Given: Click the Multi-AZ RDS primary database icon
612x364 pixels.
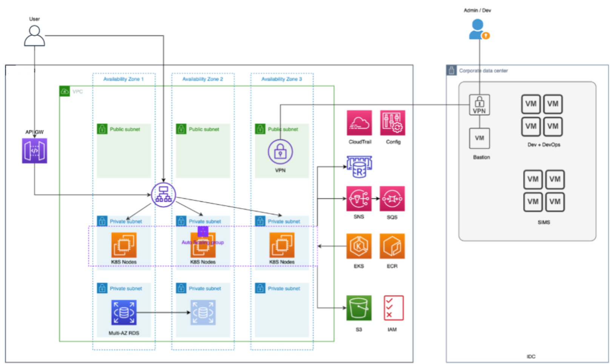Looking at the screenshot, I should (x=124, y=312).
